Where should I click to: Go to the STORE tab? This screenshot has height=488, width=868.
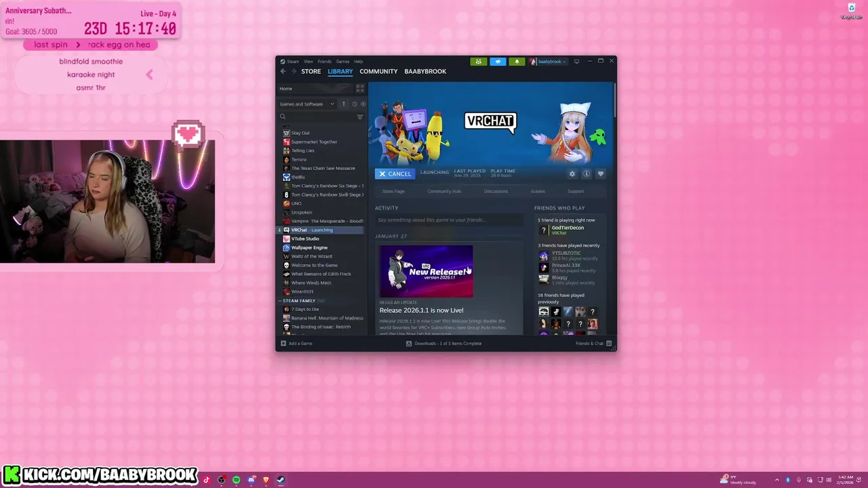[311, 71]
